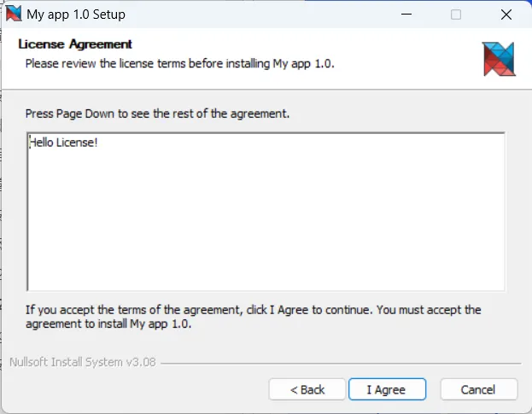Click the "Hello License!" text
The width and height of the screenshot is (532, 414).
pos(64,143)
